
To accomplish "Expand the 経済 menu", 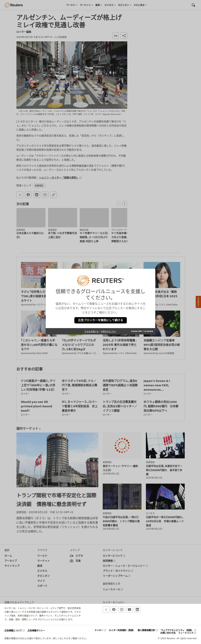I will point(99,5).
